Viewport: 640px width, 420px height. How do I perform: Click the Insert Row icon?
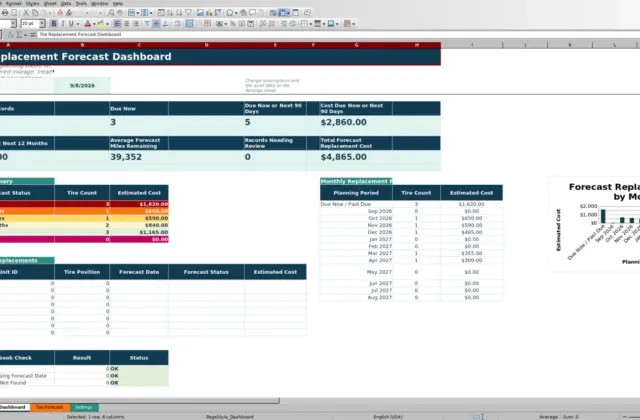pyautogui.click(x=131, y=13)
